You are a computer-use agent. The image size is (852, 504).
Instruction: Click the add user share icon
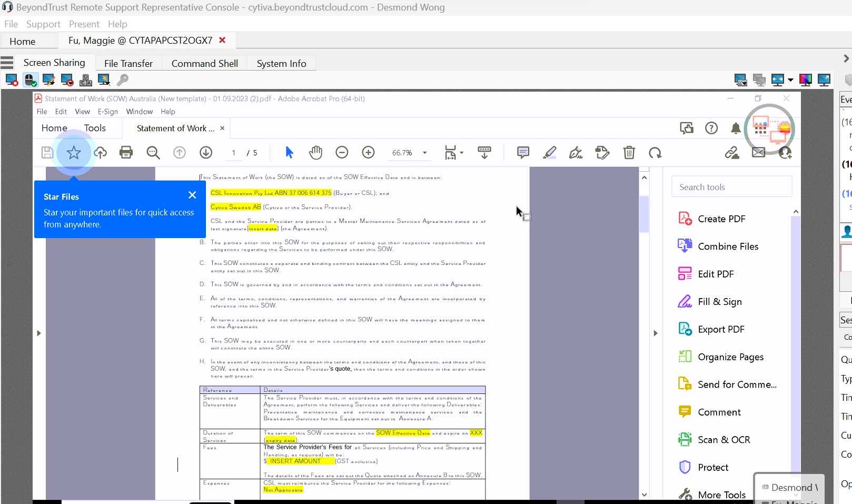point(785,153)
